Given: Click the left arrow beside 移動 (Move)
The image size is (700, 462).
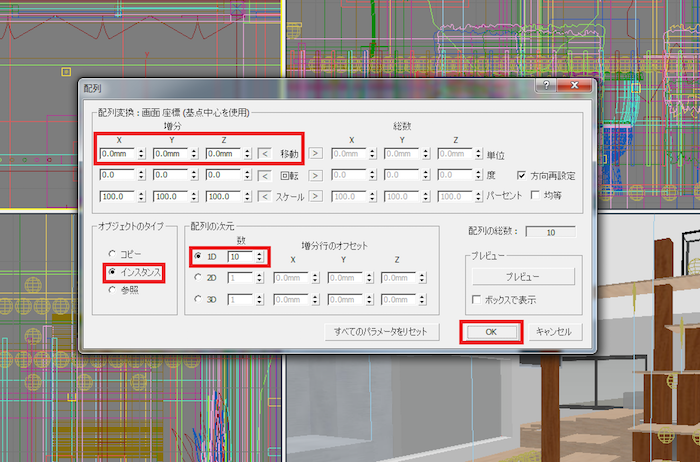Looking at the screenshot, I should click(x=264, y=154).
